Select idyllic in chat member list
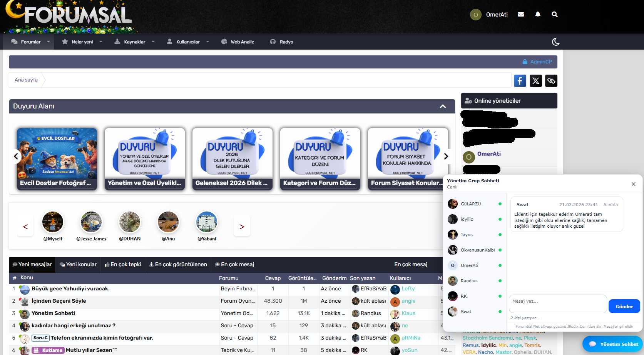Viewport: 644px width, 355px height. [475, 219]
